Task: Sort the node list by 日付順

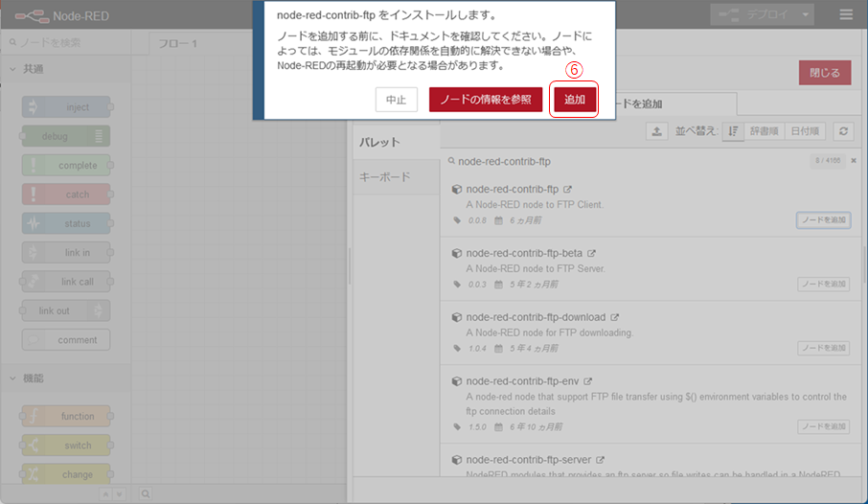Action: pos(805,132)
